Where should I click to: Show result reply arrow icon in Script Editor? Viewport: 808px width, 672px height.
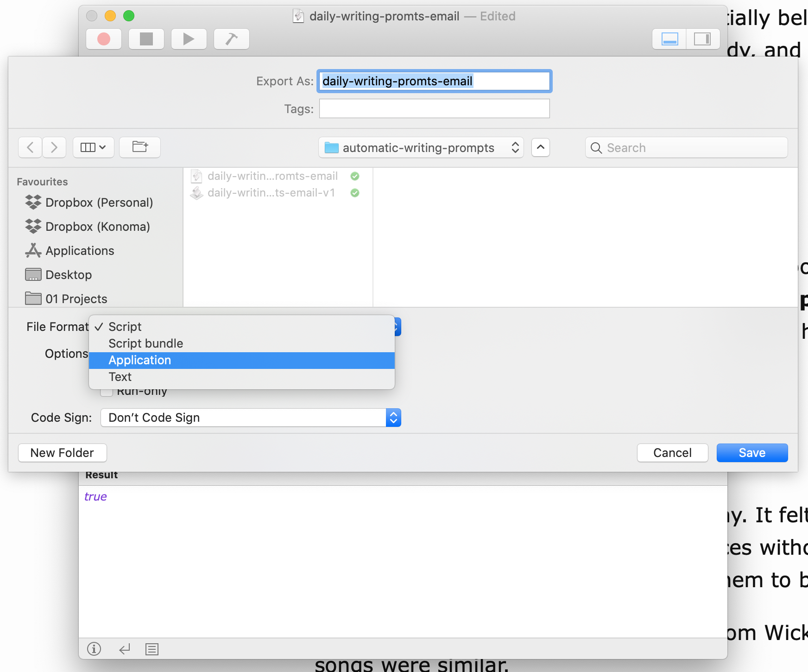tap(124, 649)
